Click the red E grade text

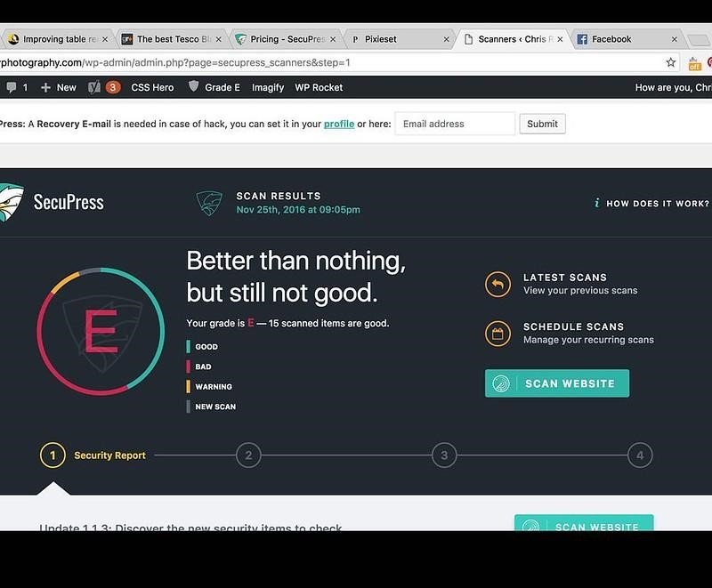tap(101, 331)
